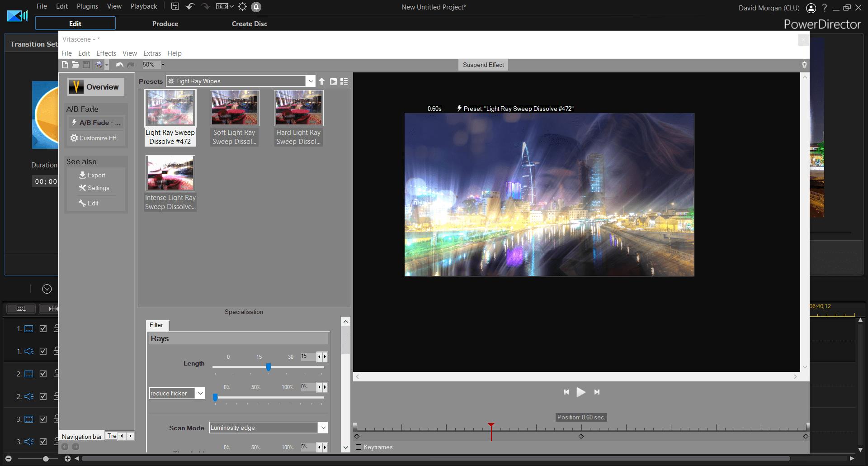Open the Scan Mode Luminosity edge dropdown

tap(323, 428)
